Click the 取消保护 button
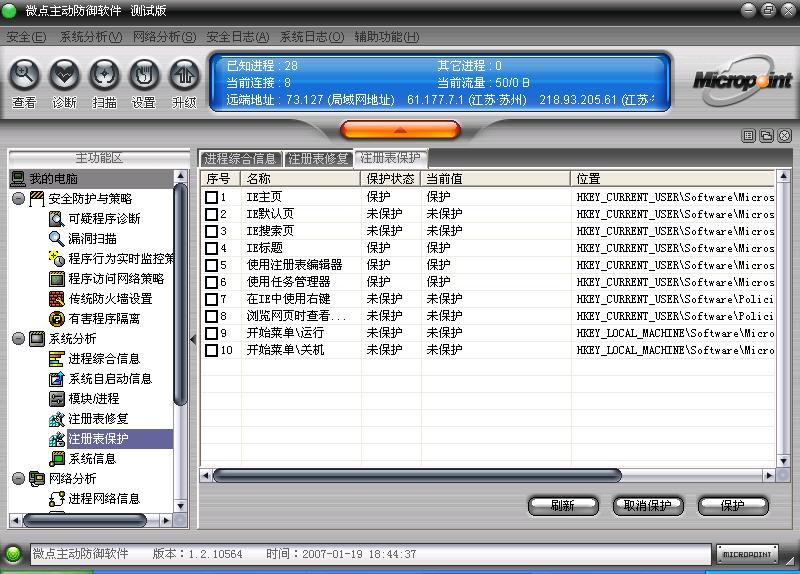800x574 pixels. point(647,506)
